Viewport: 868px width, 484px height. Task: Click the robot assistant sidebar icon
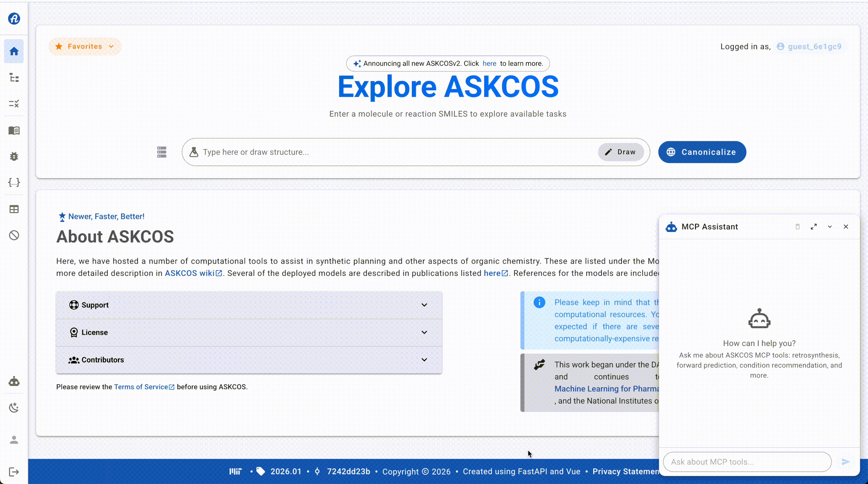[14, 382]
